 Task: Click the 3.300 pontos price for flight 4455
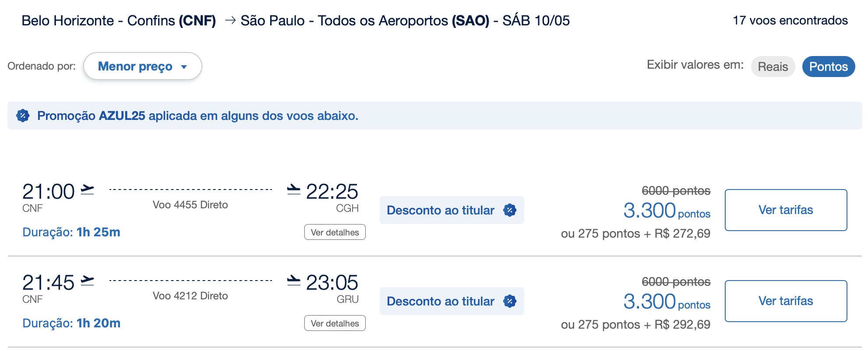667,211
